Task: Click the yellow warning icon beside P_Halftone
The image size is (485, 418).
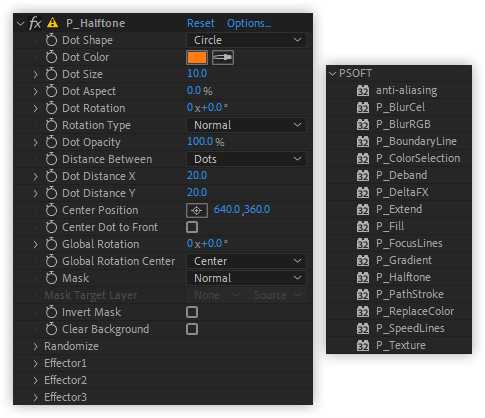Action: pos(52,23)
